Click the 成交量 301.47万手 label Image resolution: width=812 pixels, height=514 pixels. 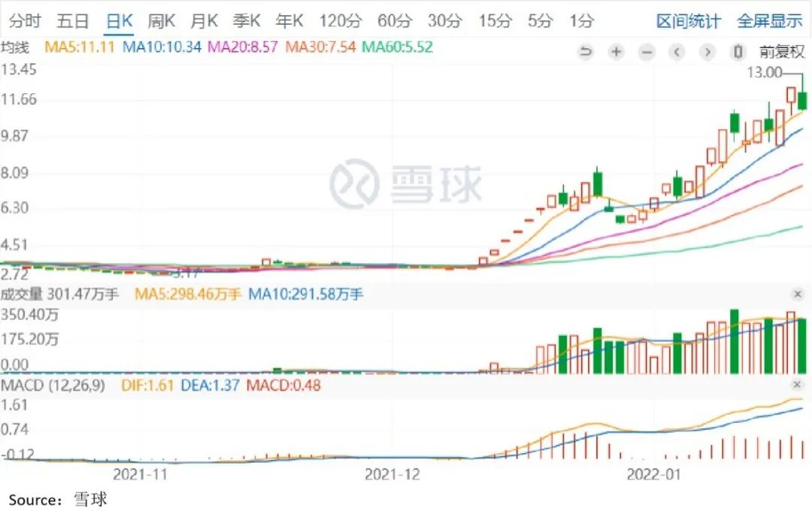59,294
